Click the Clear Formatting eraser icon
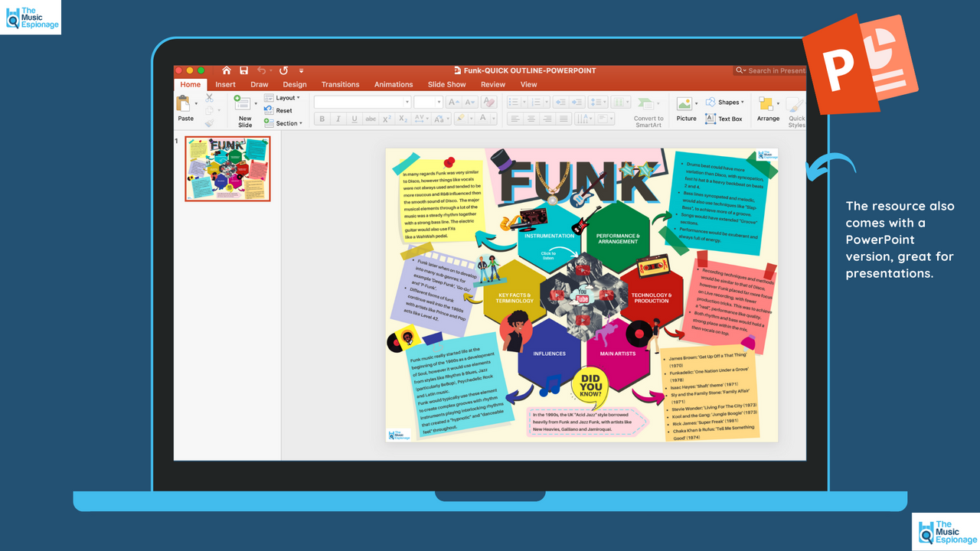 click(x=488, y=103)
